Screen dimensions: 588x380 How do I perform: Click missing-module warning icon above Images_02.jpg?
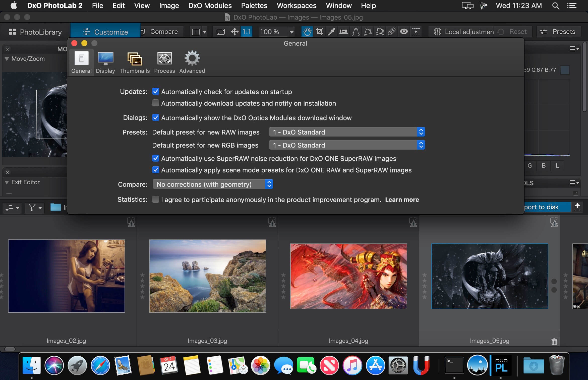coord(131,222)
